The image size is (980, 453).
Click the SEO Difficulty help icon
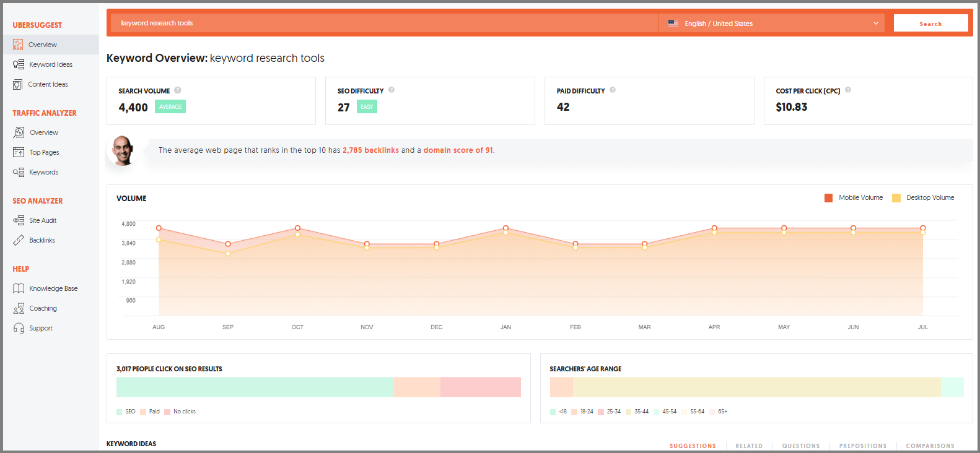(x=392, y=90)
